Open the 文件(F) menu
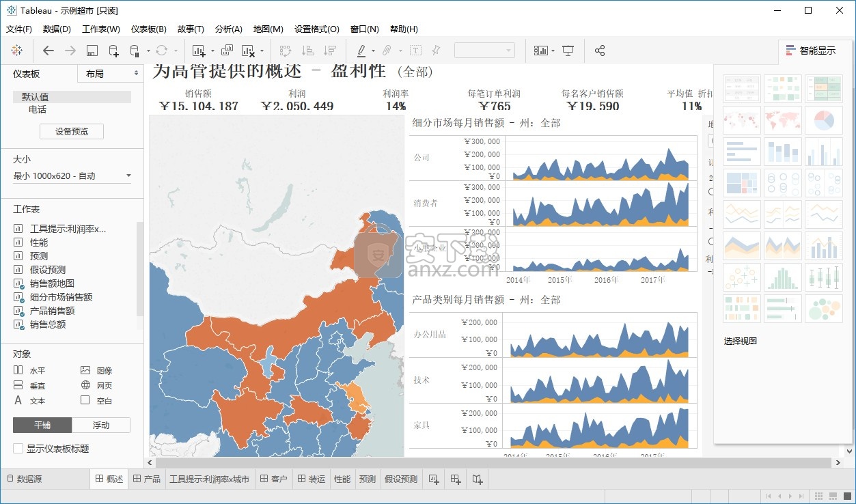 pyautogui.click(x=19, y=29)
